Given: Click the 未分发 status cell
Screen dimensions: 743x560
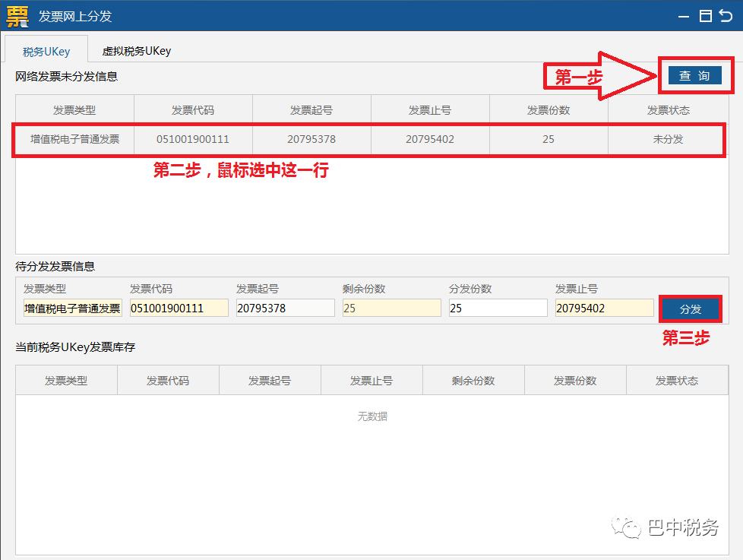Looking at the screenshot, I should coord(668,139).
